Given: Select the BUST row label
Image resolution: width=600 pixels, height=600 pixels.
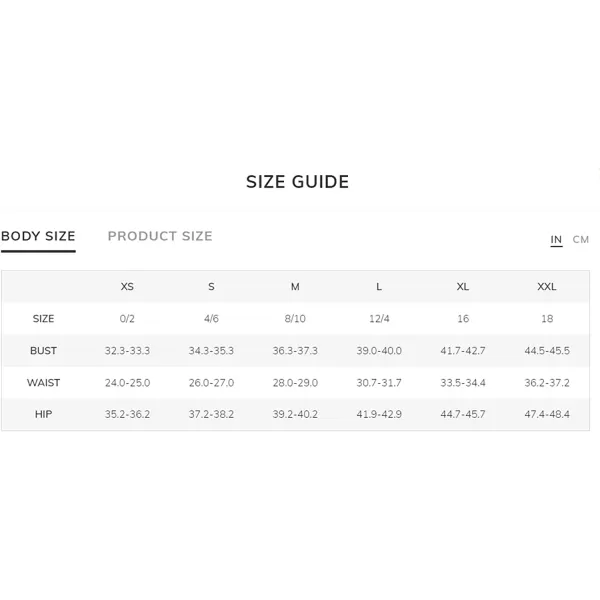Looking at the screenshot, I should point(43,351).
